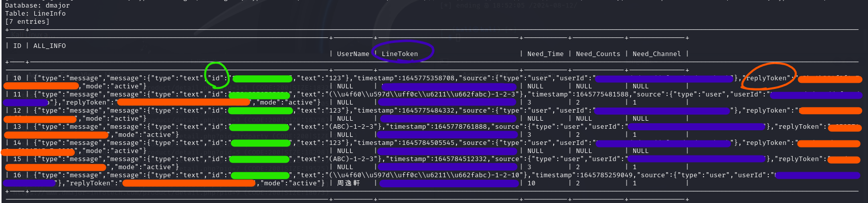The width and height of the screenshot is (868, 203).
Task: Click the Need_Counts column header
Action: pos(598,54)
